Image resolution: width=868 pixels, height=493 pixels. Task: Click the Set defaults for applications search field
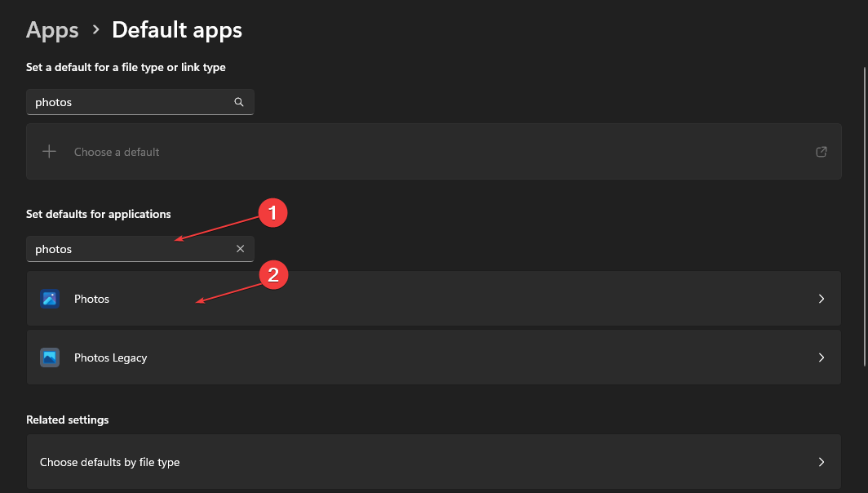(x=122, y=249)
